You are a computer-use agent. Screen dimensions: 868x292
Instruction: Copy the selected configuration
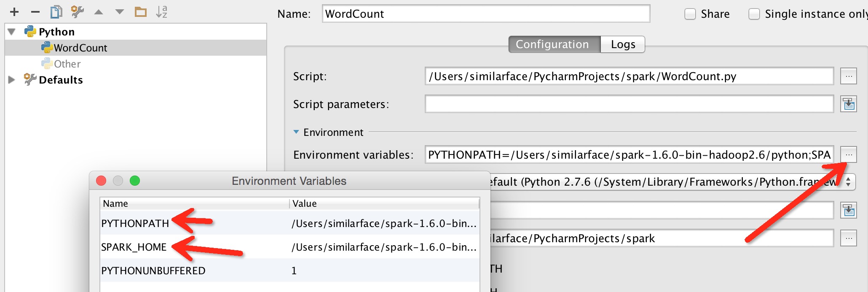click(56, 12)
